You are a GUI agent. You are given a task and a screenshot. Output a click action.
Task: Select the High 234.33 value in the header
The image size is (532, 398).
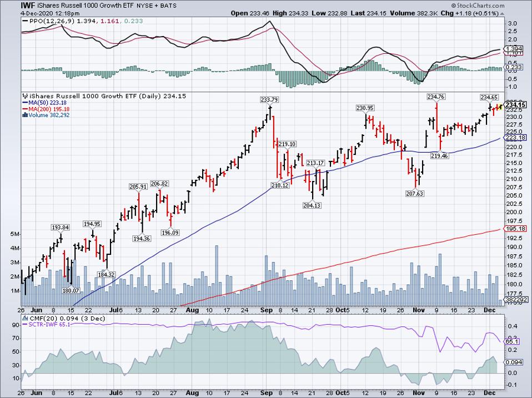(x=289, y=13)
